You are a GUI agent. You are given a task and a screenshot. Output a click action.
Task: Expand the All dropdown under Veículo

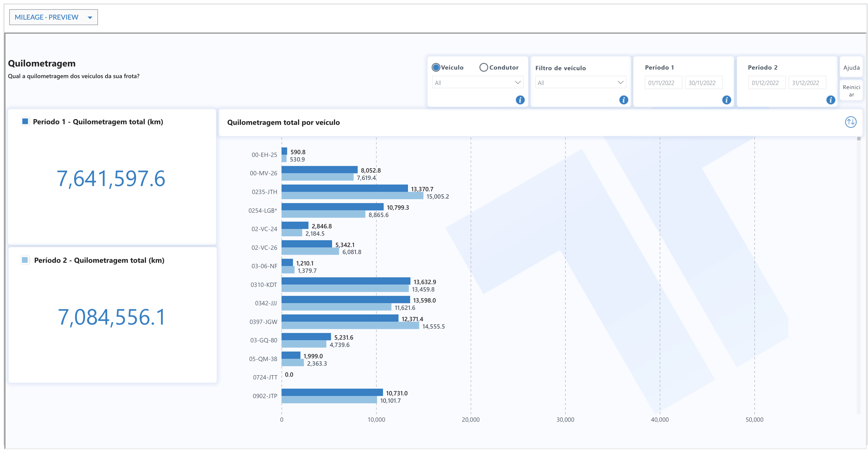tap(477, 83)
